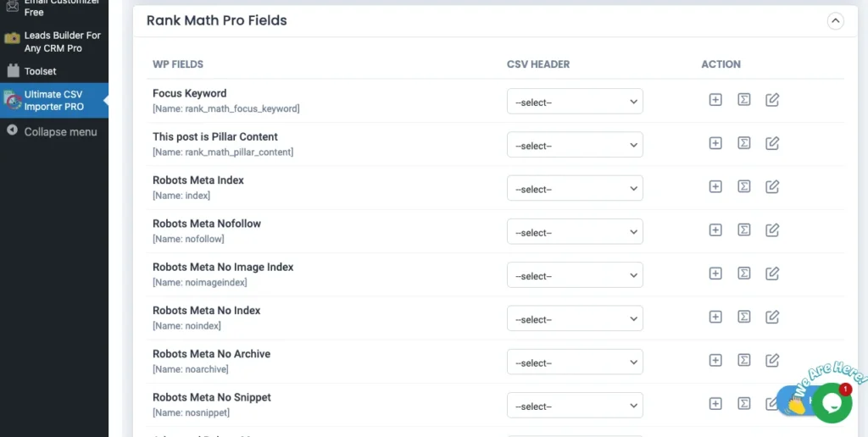Open CSV header dropdown for Robots Meta Nofollow
The image size is (868, 437).
click(575, 232)
